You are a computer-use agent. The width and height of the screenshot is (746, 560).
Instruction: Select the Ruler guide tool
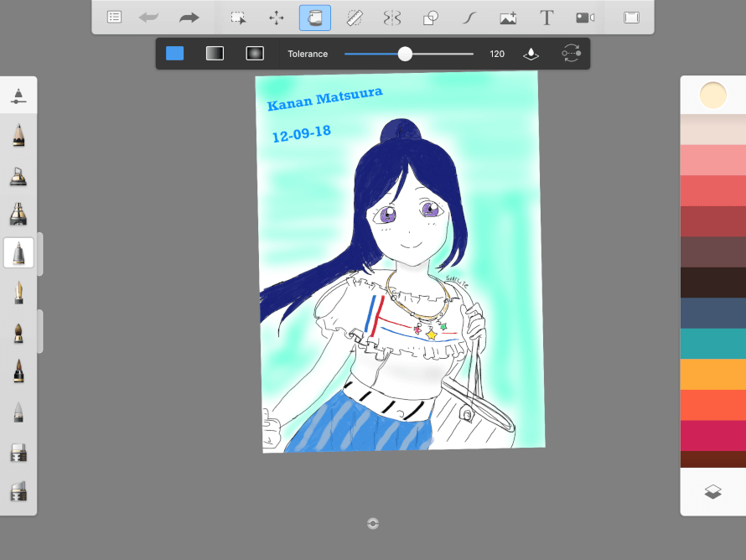tap(354, 17)
